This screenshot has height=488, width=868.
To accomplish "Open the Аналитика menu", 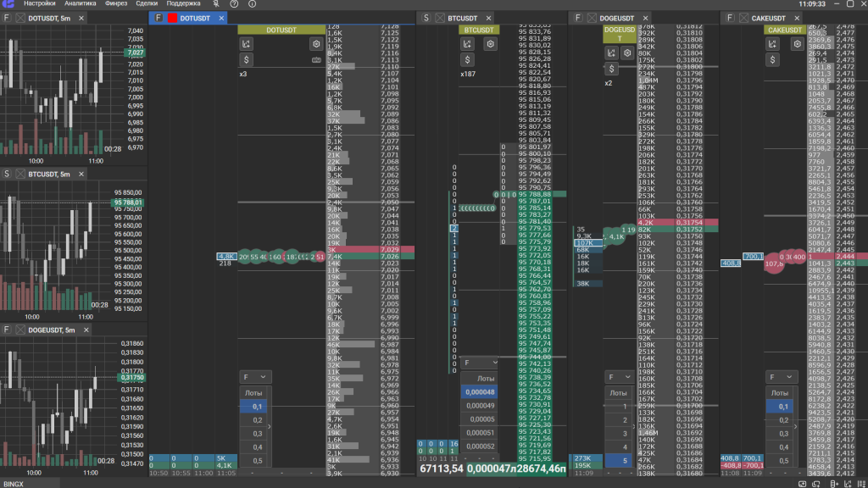I will point(80,4).
